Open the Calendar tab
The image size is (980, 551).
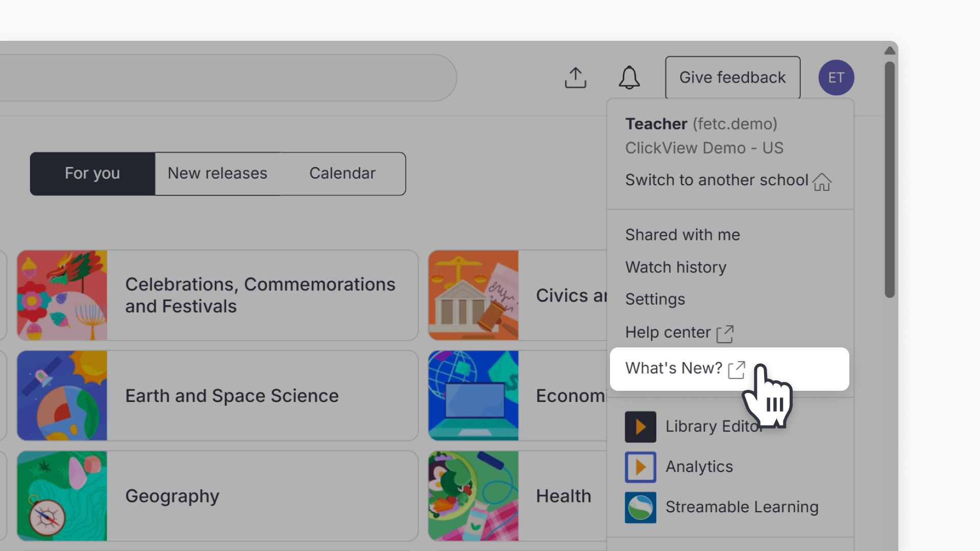pyautogui.click(x=342, y=173)
